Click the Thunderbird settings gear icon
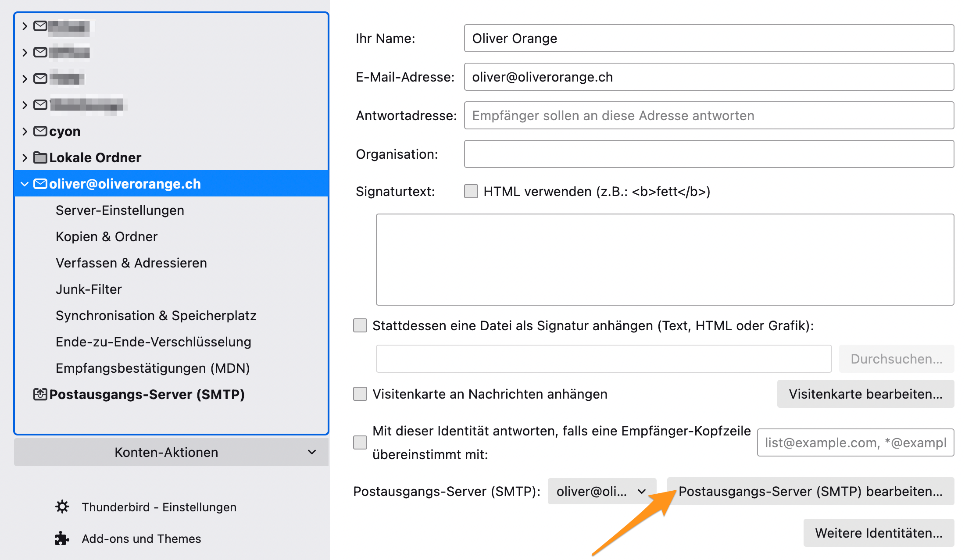The width and height of the screenshot is (965, 560). pos(62,507)
